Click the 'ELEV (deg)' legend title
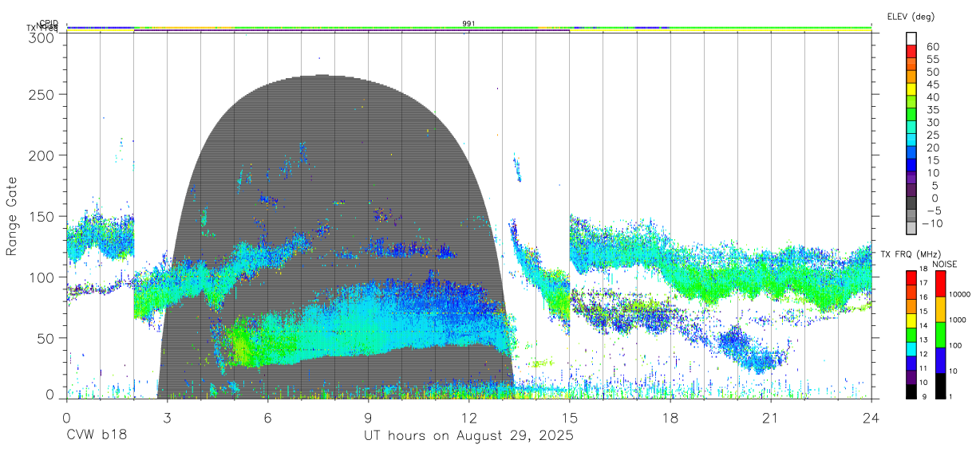980x452 pixels. 911,16
